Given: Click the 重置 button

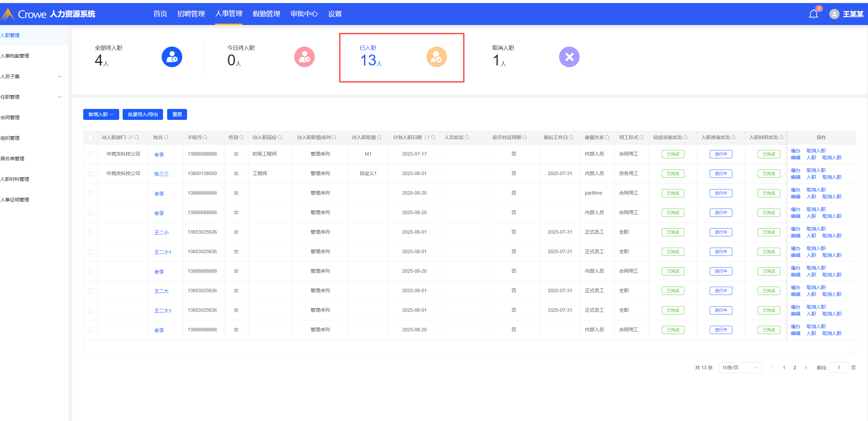Looking at the screenshot, I should point(177,114).
